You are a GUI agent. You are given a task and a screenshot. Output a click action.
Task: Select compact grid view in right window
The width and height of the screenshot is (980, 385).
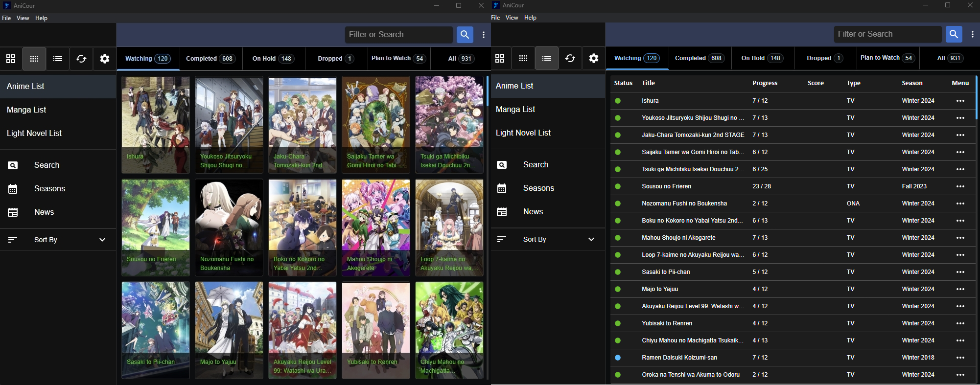coord(523,58)
